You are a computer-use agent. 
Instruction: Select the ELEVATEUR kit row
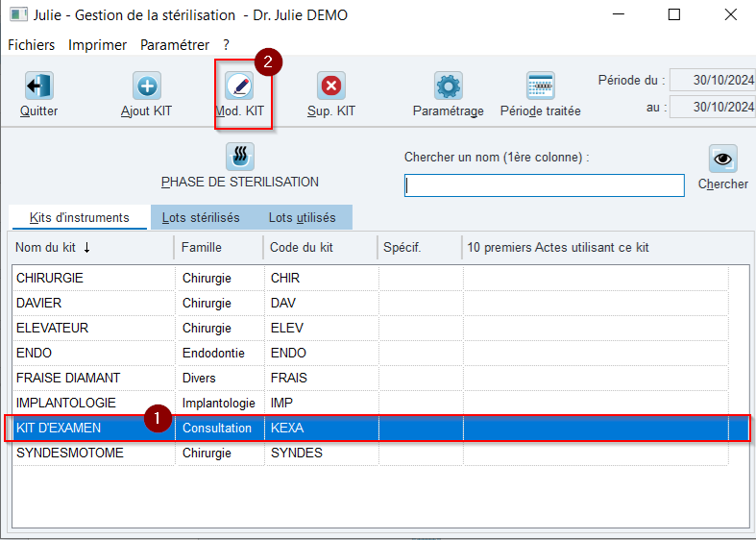coord(370,328)
